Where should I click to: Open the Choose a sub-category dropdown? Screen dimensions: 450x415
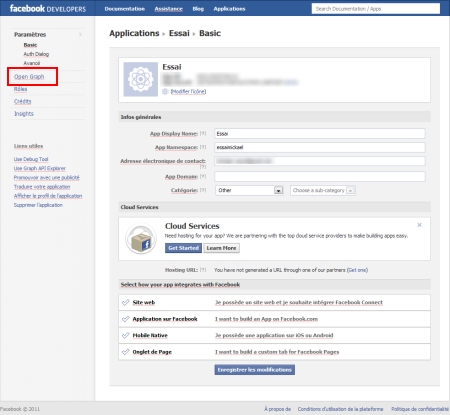tap(323, 190)
